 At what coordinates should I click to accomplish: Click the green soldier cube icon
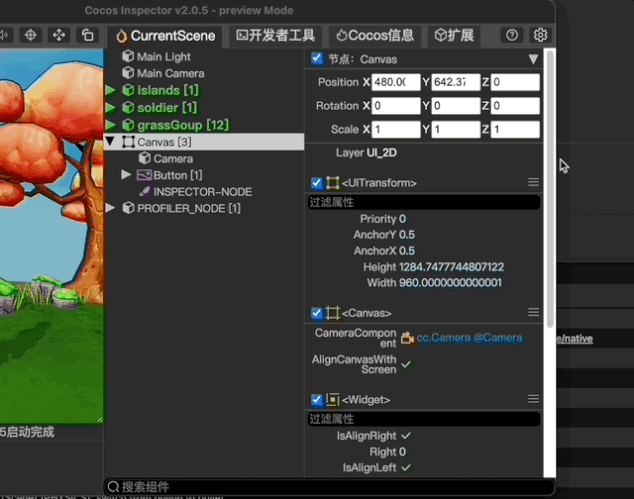click(x=128, y=108)
